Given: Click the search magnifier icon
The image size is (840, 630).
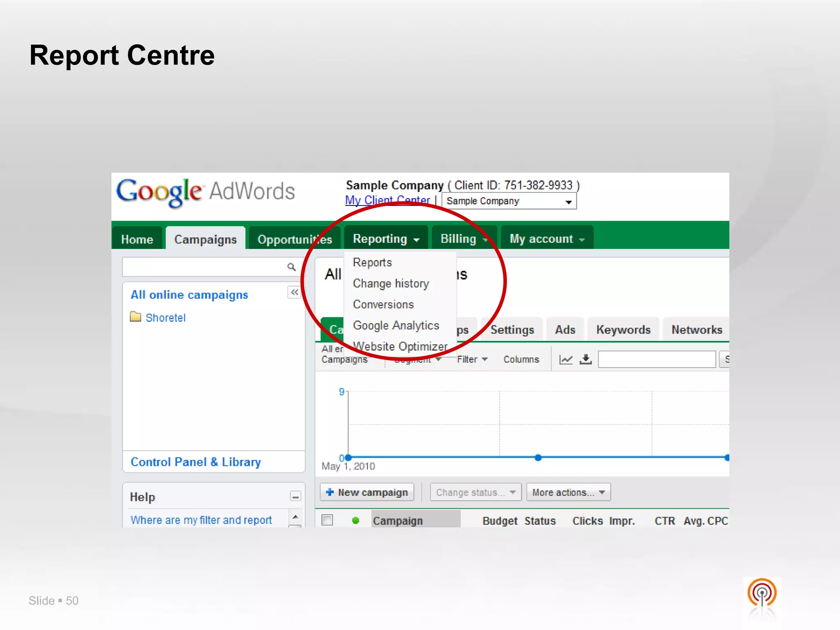Looking at the screenshot, I should click(291, 267).
